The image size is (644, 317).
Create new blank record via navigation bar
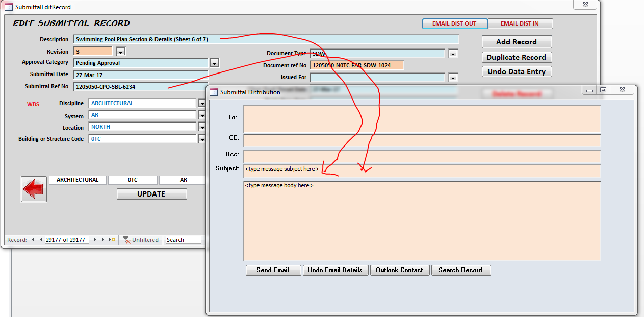tap(112, 240)
